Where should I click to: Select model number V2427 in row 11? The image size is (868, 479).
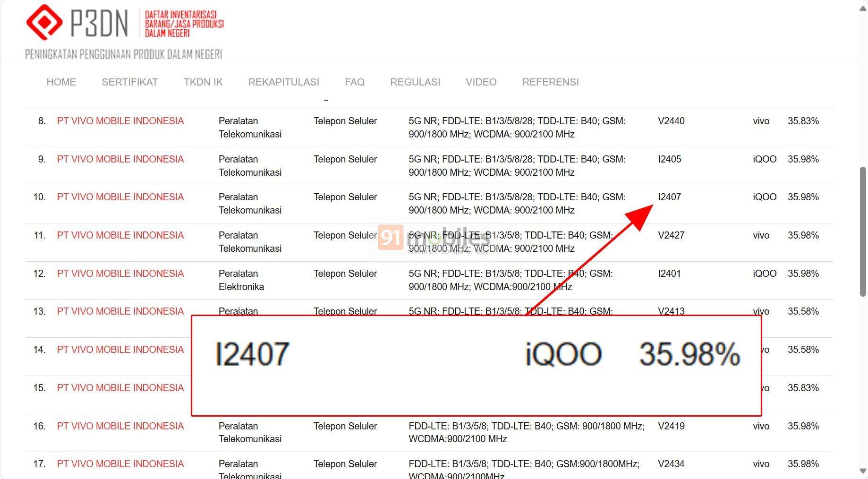click(x=671, y=235)
